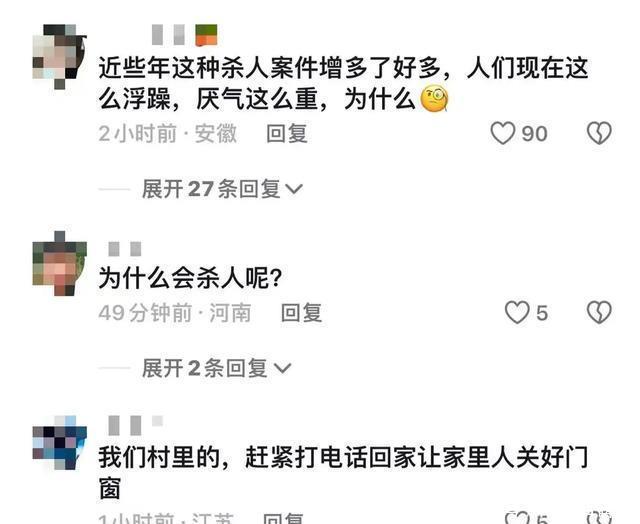Click chevron beside 展开27条回复
The image size is (640, 524).
294,189
